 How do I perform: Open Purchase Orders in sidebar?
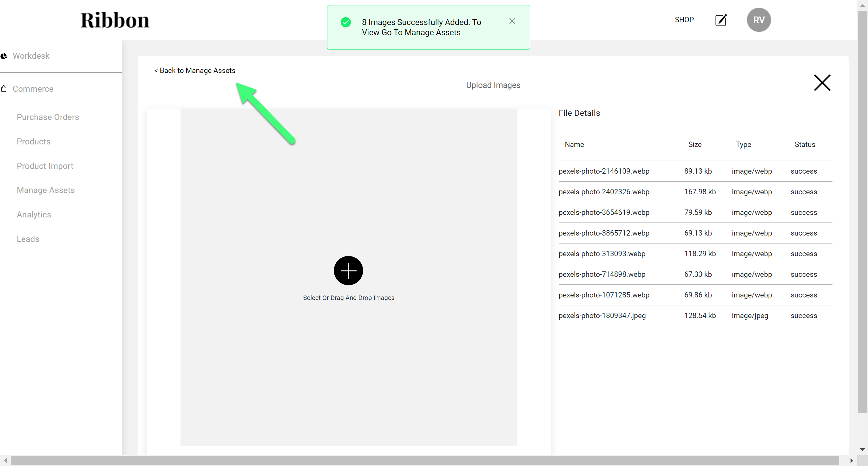pos(48,117)
